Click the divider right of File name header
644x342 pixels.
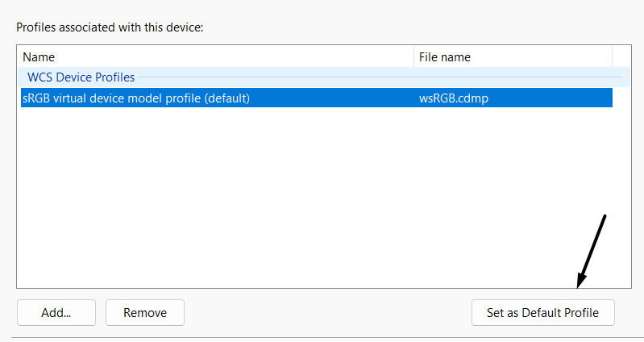tap(613, 57)
